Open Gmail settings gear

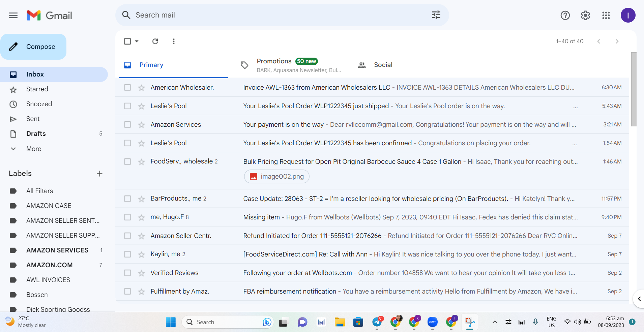[585, 15]
